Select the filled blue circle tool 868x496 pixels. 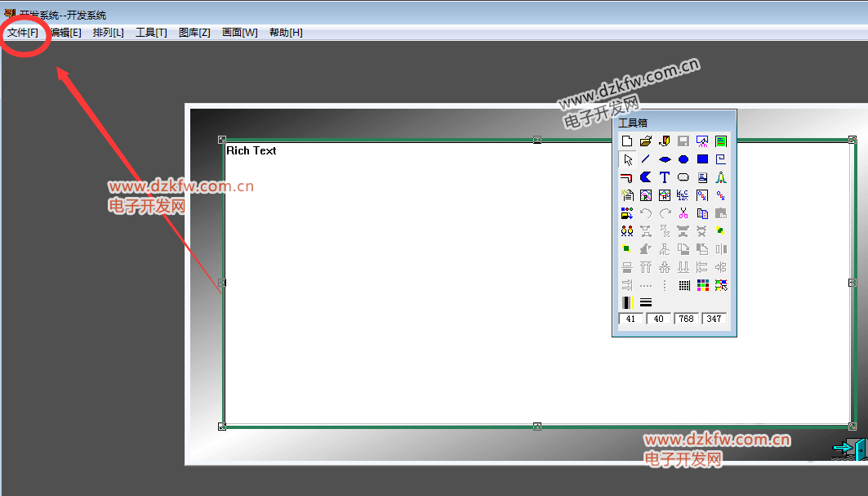point(683,159)
